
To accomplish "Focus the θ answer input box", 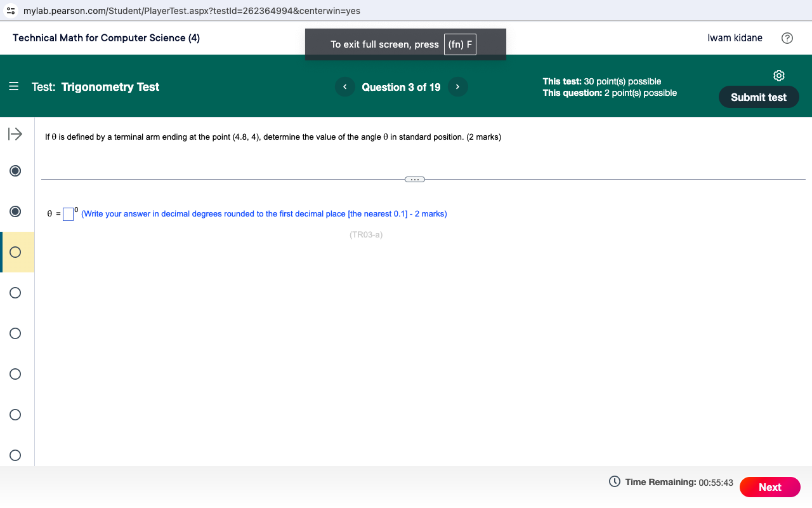I will click(68, 214).
